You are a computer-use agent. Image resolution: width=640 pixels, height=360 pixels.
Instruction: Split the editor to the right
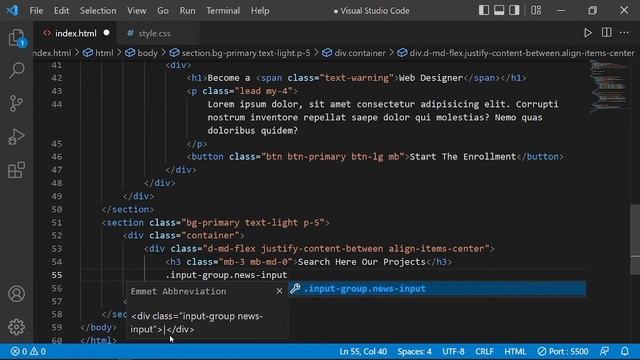point(607,33)
